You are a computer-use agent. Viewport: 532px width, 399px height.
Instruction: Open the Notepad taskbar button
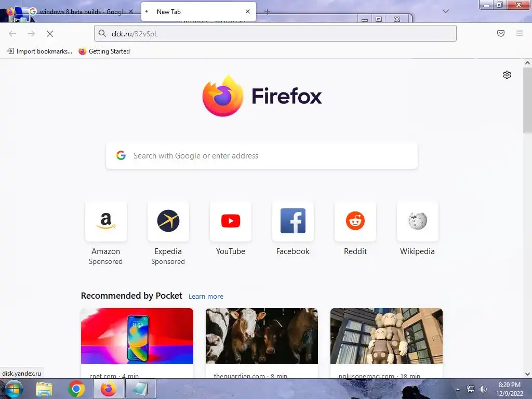[x=140, y=389]
